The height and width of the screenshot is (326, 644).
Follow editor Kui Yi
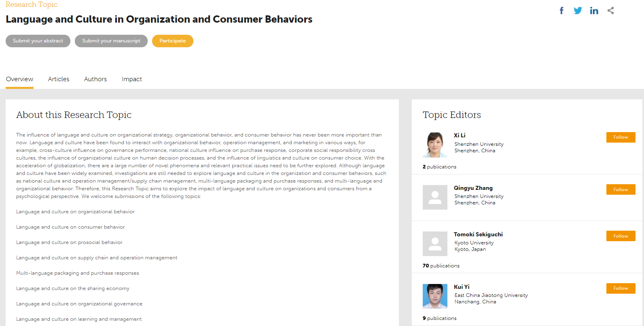point(621,288)
